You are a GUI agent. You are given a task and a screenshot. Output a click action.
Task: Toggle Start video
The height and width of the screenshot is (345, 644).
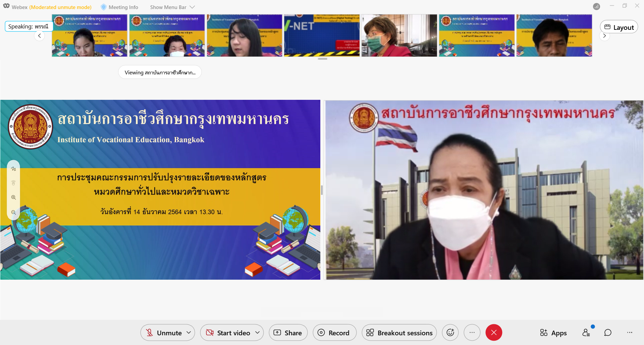[228, 333]
